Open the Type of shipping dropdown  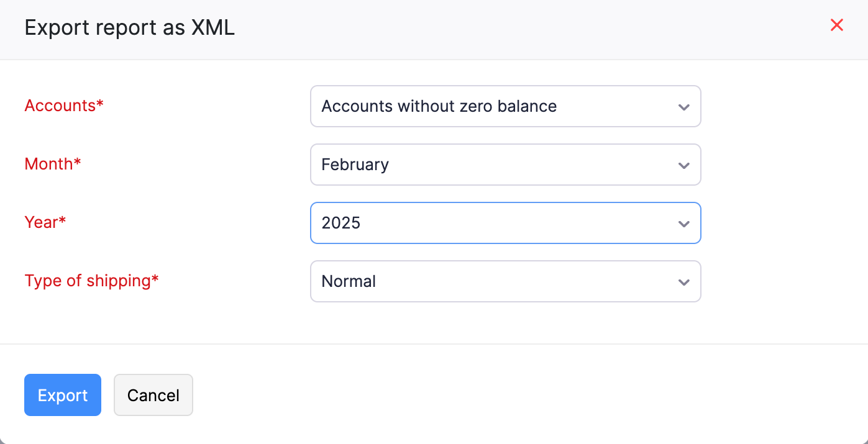tap(505, 281)
